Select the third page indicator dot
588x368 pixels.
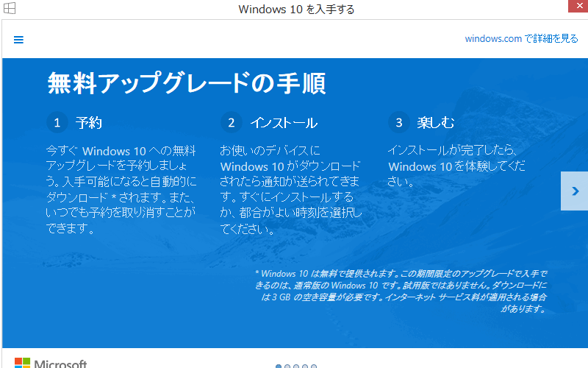click(296, 366)
